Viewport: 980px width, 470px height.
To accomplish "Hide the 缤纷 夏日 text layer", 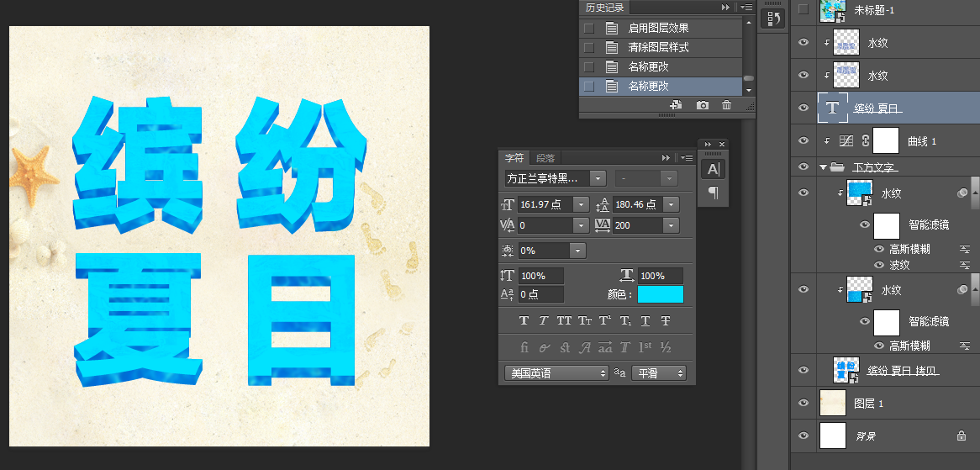I will point(803,108).
